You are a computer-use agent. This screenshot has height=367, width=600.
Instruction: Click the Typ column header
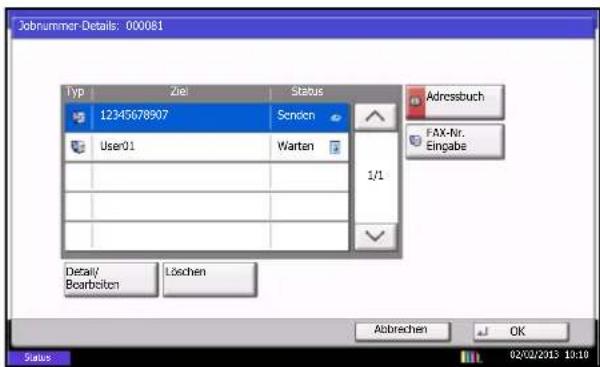pos(75,92)
